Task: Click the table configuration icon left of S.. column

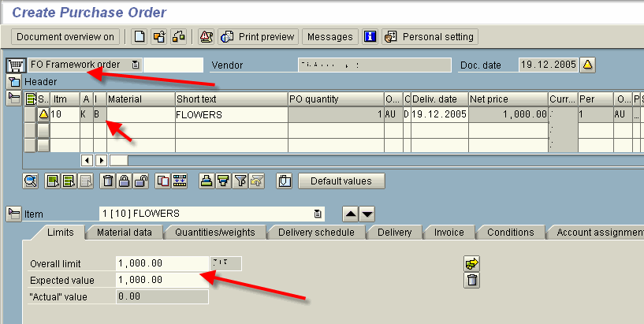Action: 31,99
